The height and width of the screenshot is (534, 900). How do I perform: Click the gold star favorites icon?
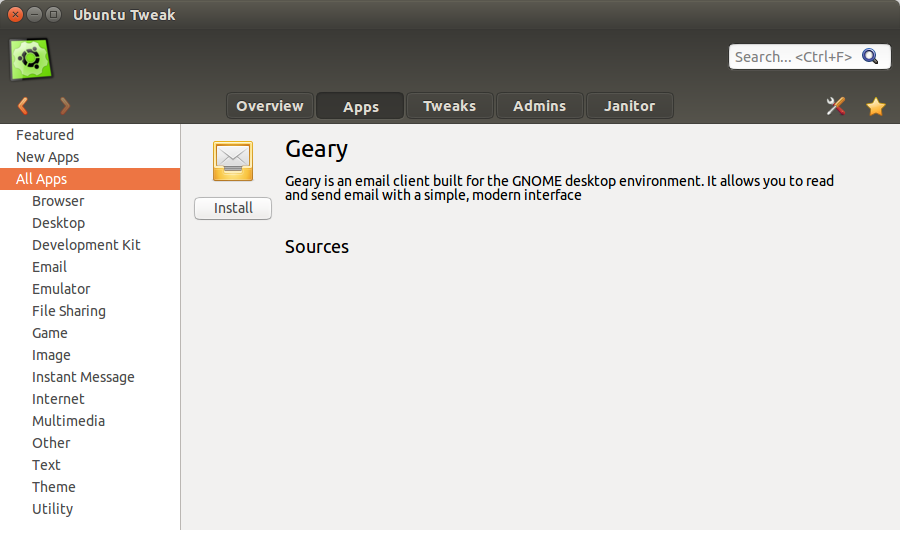pyautogui.click(x=876, y=106)
